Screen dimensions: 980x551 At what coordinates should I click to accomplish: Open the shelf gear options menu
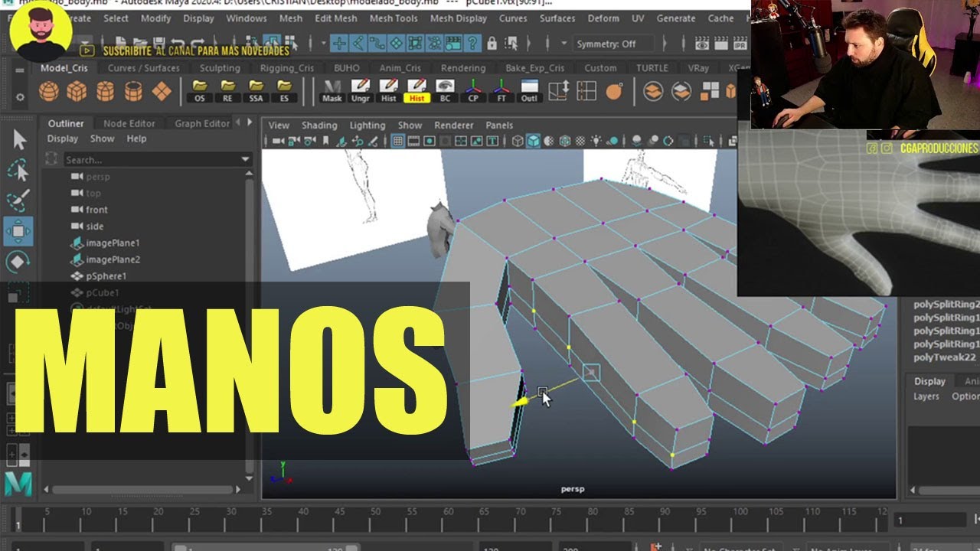coord(21,97)
